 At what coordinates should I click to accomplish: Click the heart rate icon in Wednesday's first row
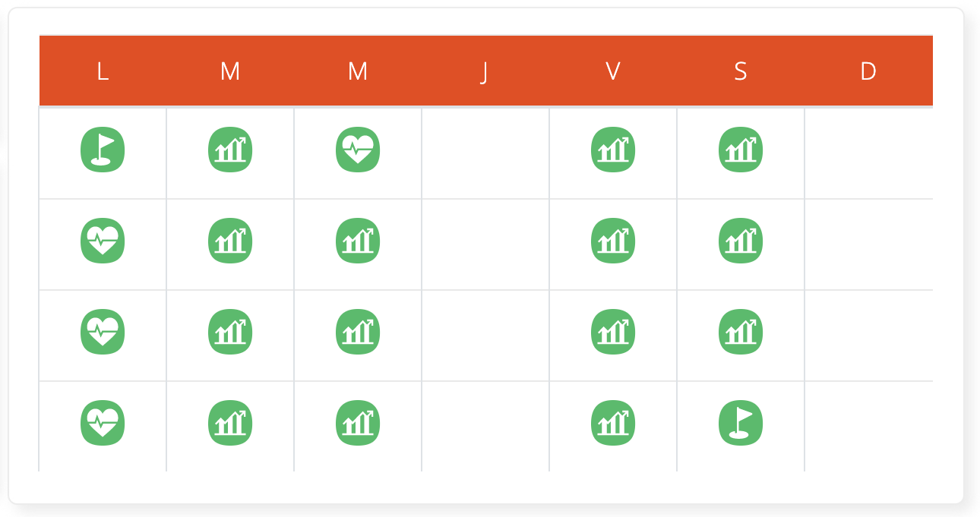point(358,150)
